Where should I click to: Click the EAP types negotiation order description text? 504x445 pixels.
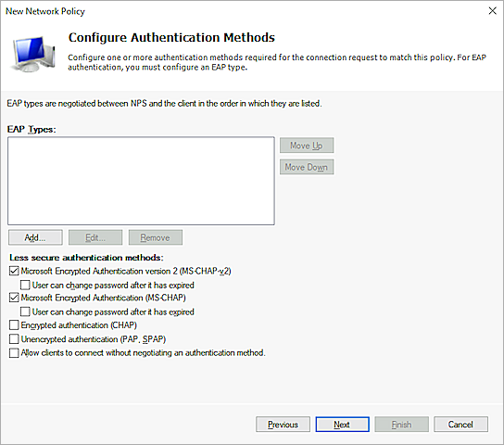(164, 104)
